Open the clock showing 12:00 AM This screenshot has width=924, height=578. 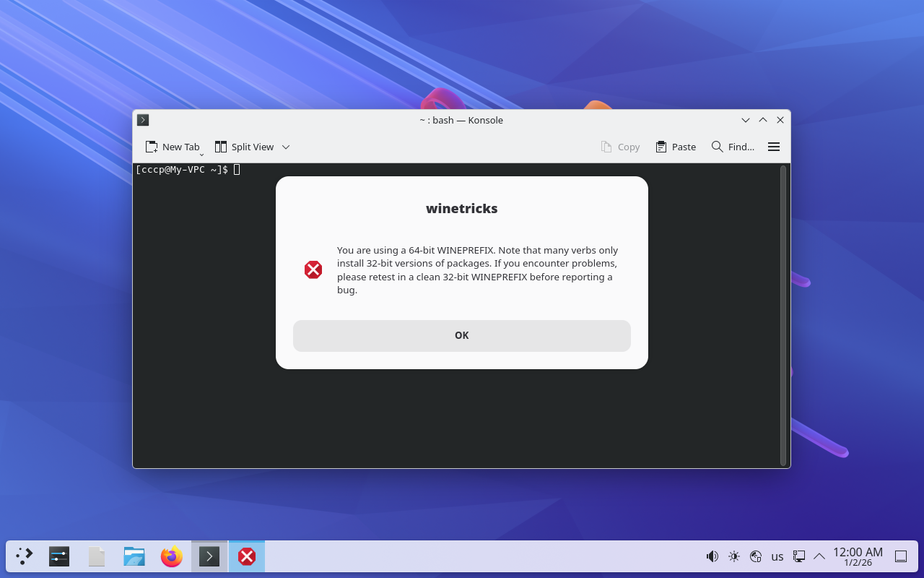[x=858, y=556]
